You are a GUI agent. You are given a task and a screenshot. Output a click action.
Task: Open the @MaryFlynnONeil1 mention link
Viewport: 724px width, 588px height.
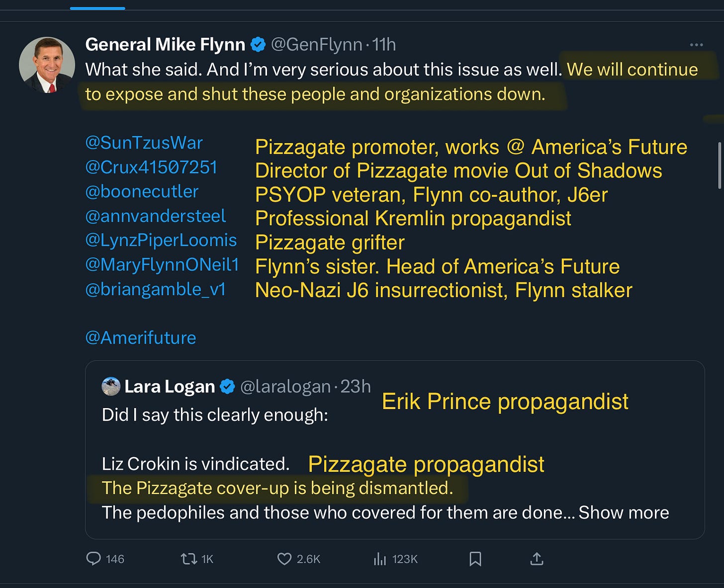coord(162,264)
